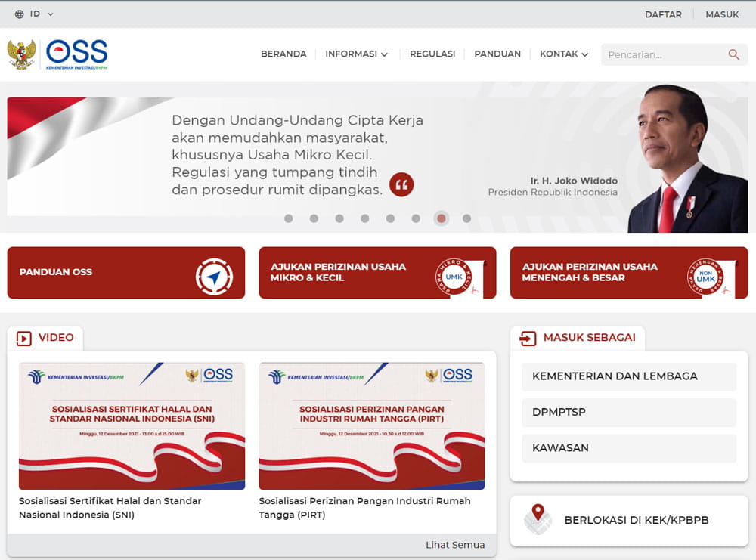
Task: Select the fourth carousel slide dot
Action: (365, 218)
